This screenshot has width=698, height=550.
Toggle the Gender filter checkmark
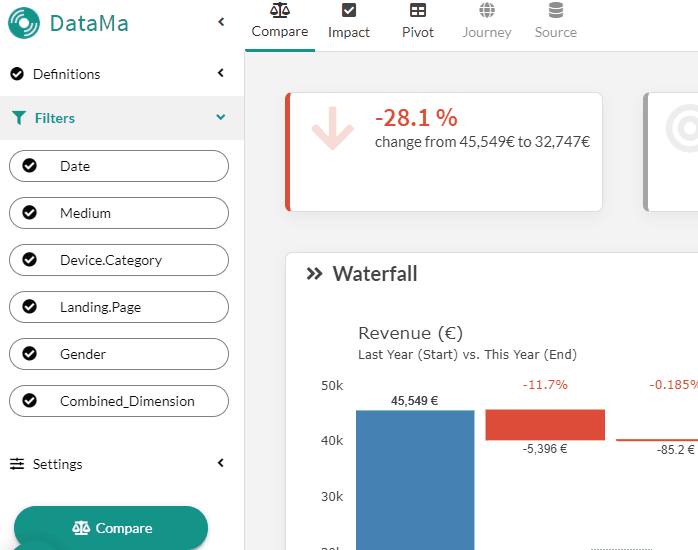30,354
